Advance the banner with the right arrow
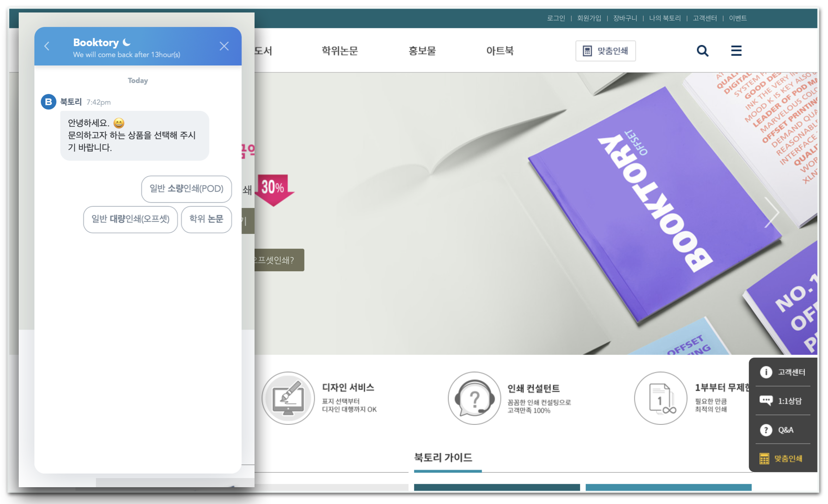Screen dimensions: 828x504 pos(772,212)
